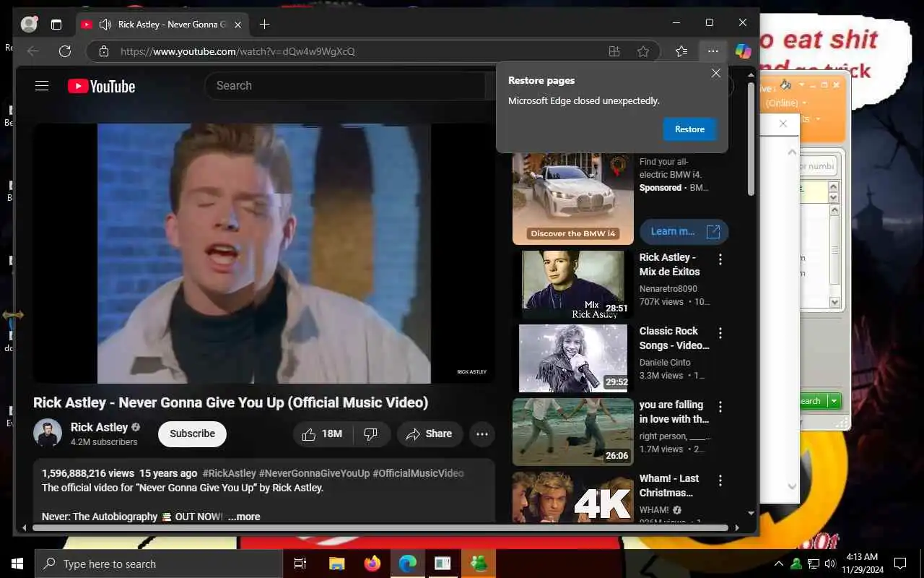The width and height of the screenshot is (924, 578).
Task: Open the green people app on taskbar
Action: coord(478,564)
